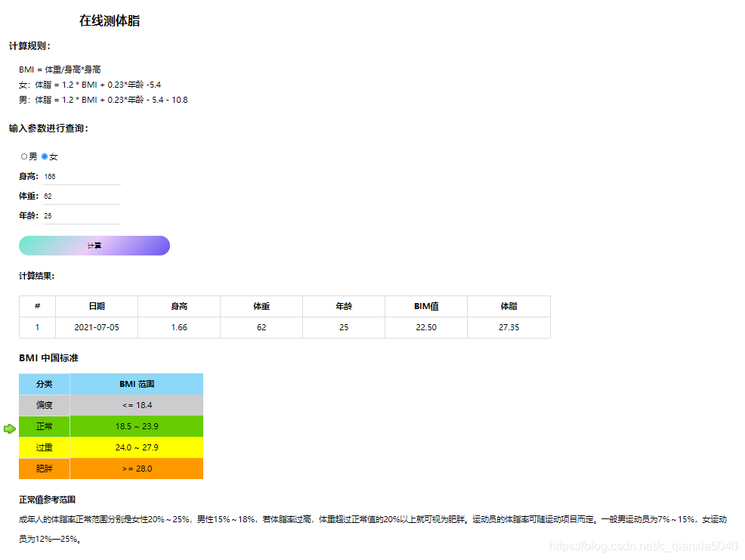This screenshot has width=745, height=560.
Task: Click the 分类 header cell
Action: [44, 384]
